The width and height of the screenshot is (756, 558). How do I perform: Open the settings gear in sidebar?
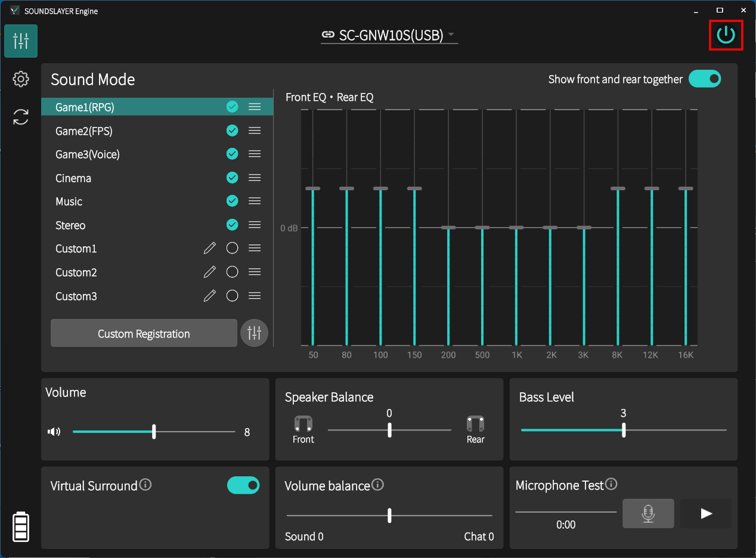21,79
